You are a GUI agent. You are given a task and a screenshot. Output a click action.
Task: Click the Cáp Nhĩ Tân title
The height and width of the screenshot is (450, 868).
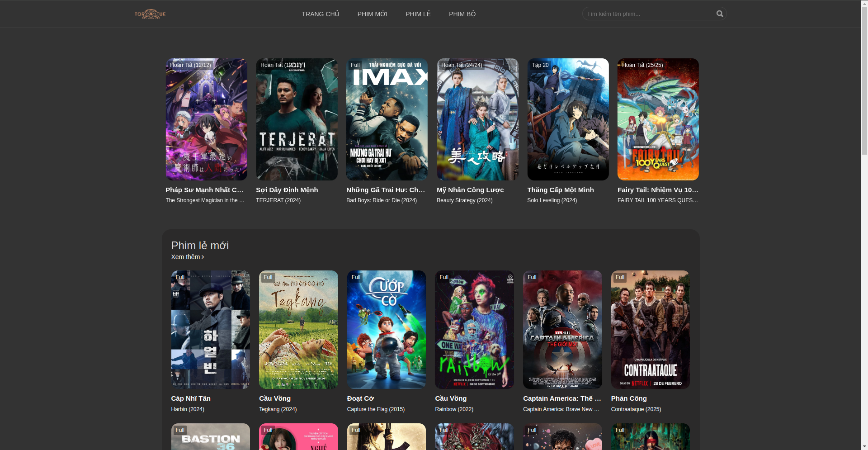[x=191, y=398]
